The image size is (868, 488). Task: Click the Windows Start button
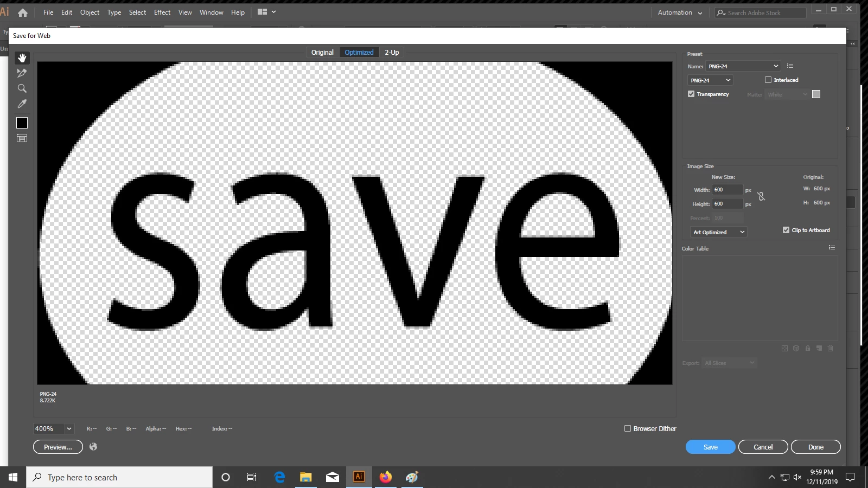[x=13, y=477]
